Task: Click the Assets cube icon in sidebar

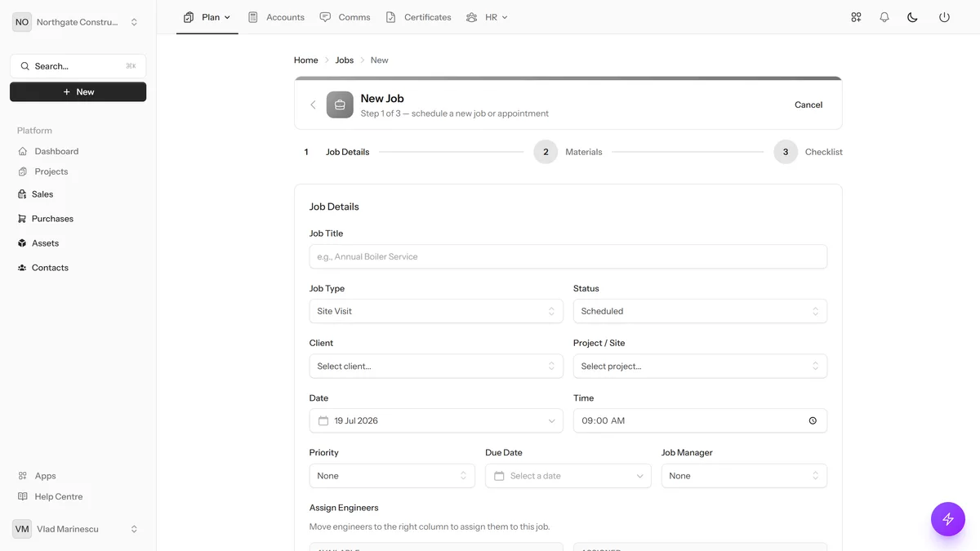Action: (22, 243)
